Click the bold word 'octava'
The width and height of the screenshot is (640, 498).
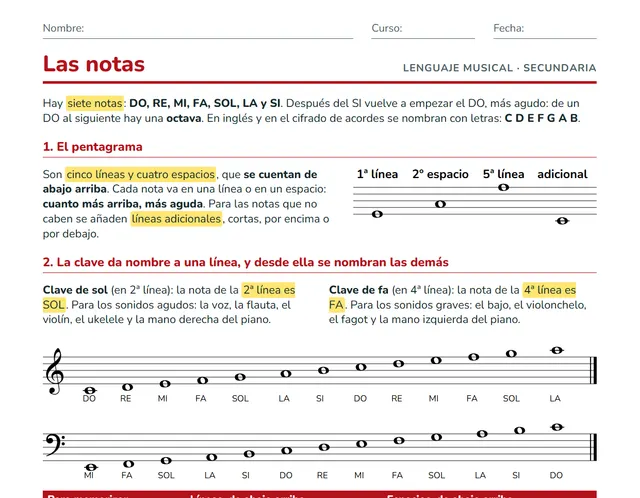[184, 118]
